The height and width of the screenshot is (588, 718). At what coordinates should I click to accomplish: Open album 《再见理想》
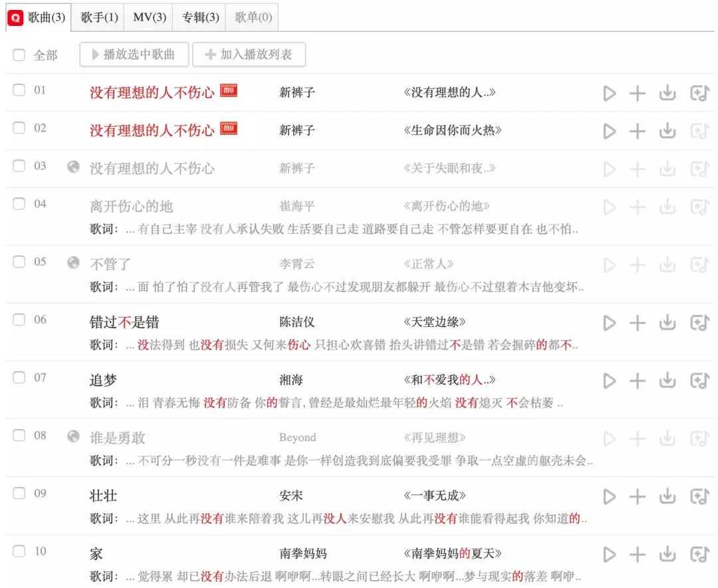click(435, 438)
